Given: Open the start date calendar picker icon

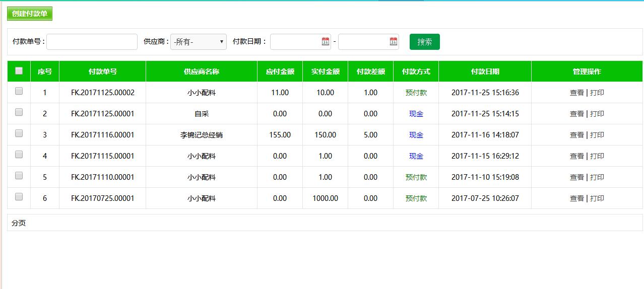Looking at the screenshot, I should (326, 42).
